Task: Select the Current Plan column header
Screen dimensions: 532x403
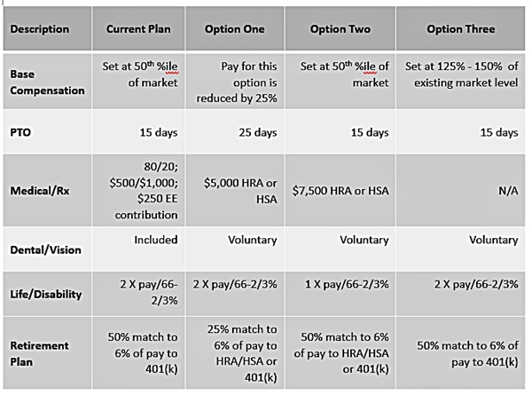Action: point(138,29)
